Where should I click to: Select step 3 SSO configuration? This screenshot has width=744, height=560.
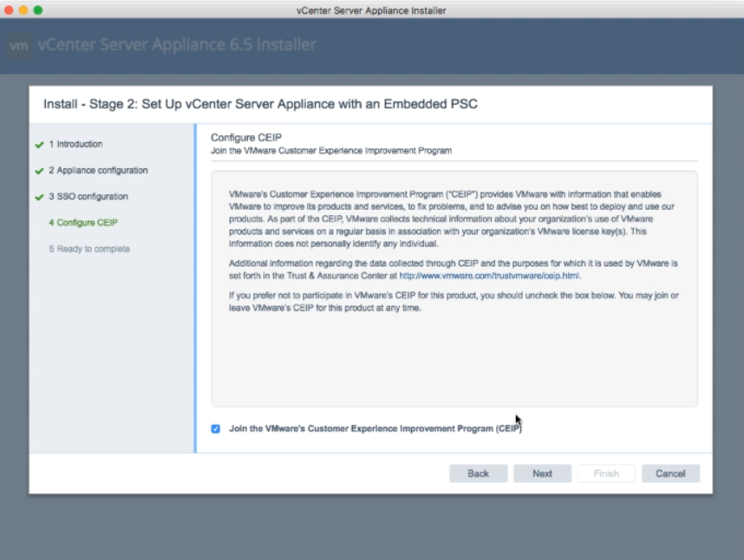click(x=88, y=196)
